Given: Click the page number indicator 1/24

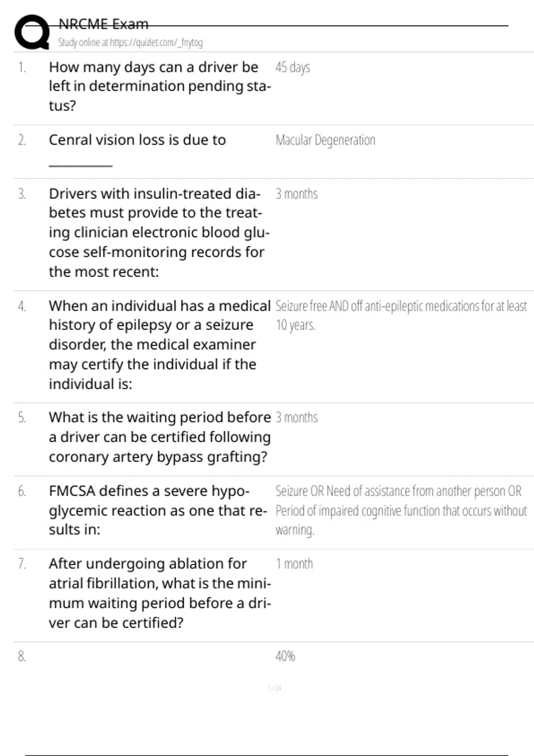Looking at the screenshot, I should tap(275, 688).
